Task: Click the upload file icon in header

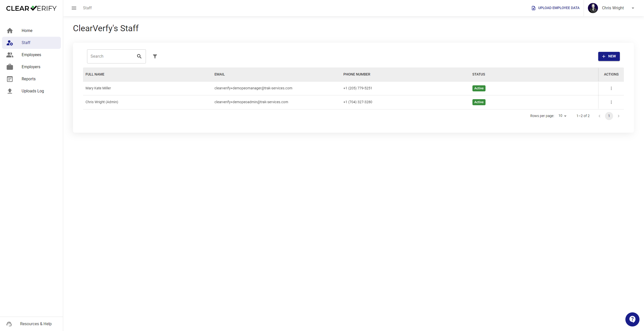Action: point(533,8)
